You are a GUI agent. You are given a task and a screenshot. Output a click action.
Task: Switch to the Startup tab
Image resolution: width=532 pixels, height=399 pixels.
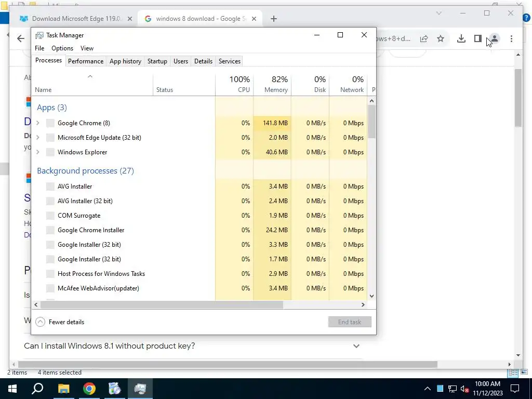(x=157, y=61)
